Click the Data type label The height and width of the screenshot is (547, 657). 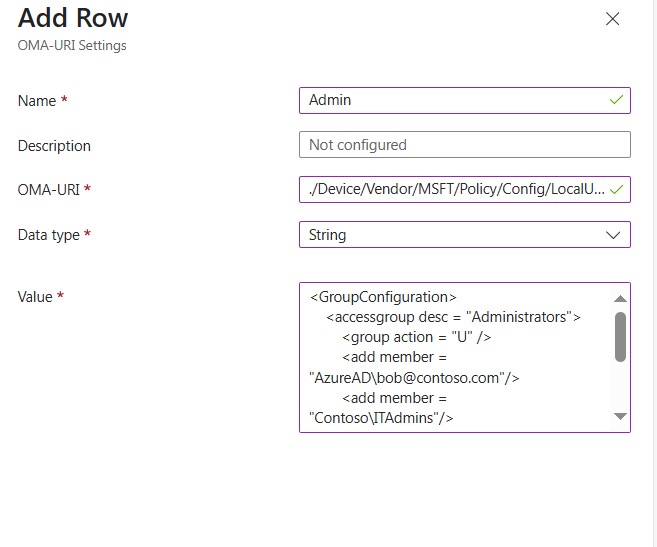(x=49, y=235)
